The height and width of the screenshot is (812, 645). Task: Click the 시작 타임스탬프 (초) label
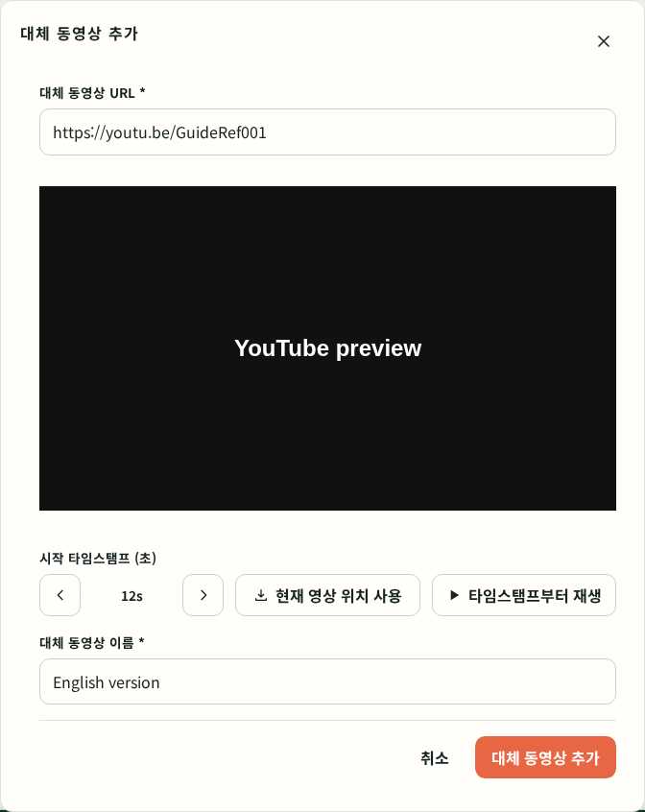98,559
